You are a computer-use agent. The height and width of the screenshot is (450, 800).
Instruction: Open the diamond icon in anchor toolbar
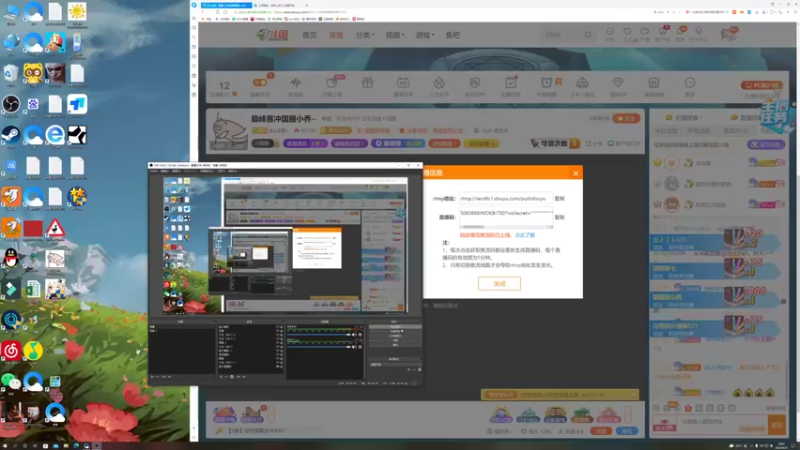coord(618,83)
